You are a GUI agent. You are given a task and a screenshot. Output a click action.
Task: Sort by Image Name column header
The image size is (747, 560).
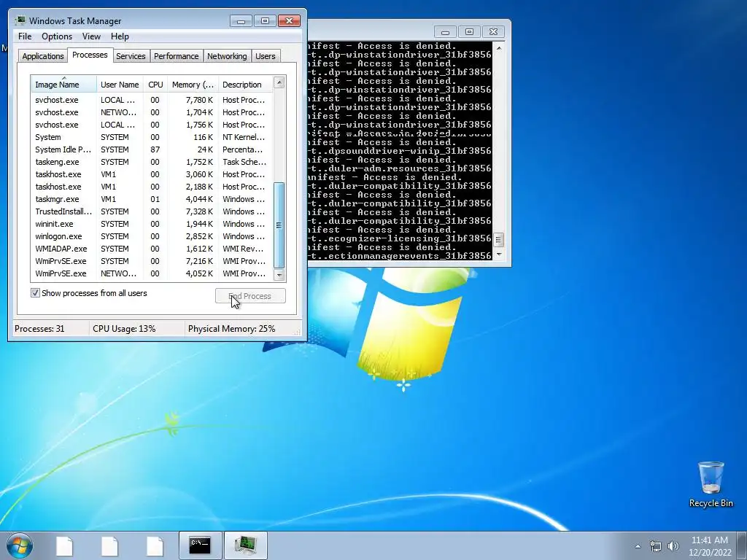64,84
